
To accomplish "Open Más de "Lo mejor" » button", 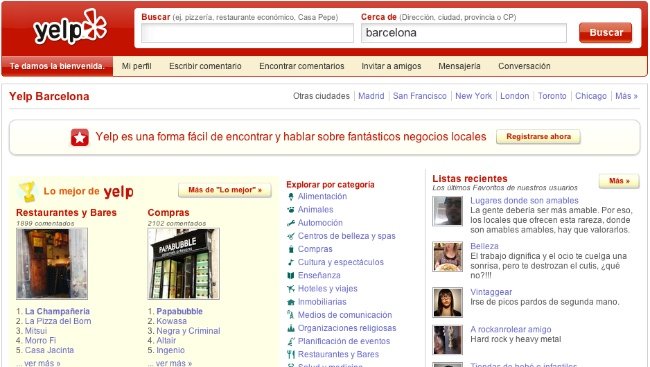I will (x=225, y=190).
